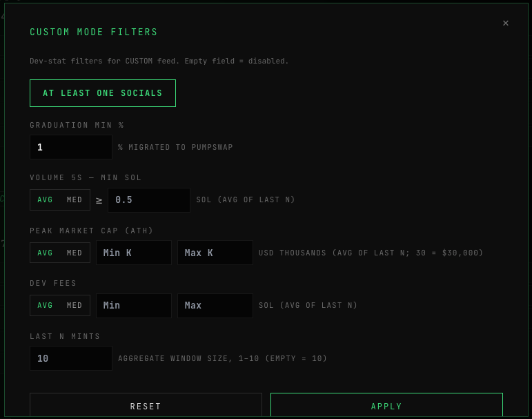
Task: Select MED for Volume 5S filter
Action: (75, 199)
